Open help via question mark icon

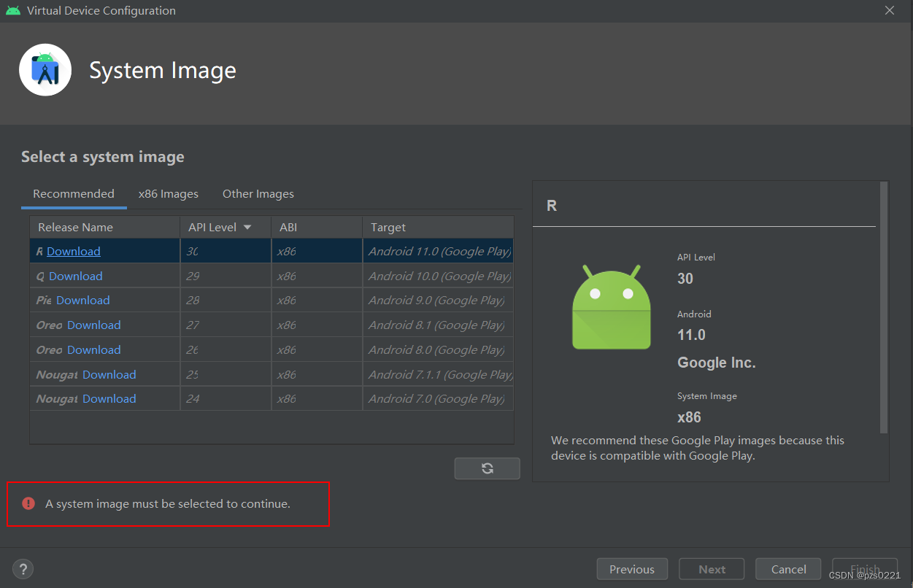point(23,568)
